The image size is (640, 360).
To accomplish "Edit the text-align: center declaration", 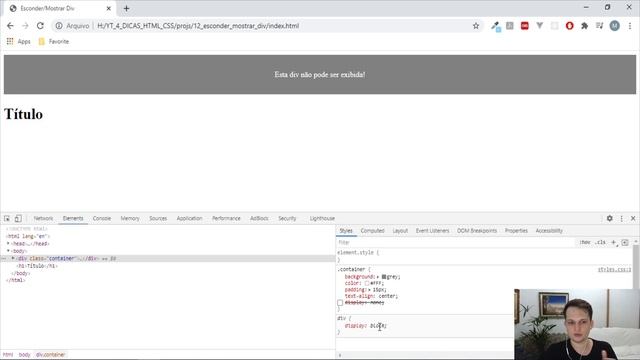I will [x=371, y=296].
